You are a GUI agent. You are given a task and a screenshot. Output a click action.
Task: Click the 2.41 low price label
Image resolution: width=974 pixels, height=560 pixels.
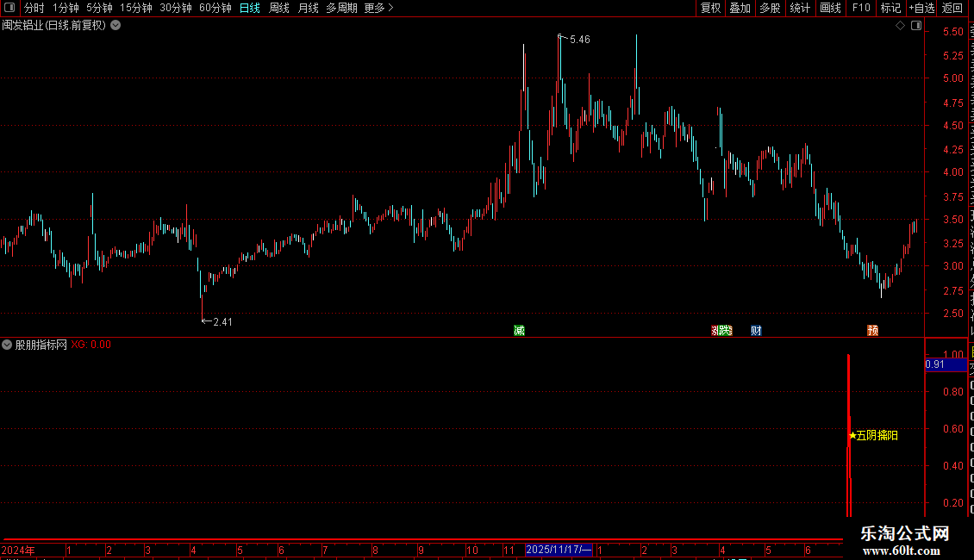point(222,321)
